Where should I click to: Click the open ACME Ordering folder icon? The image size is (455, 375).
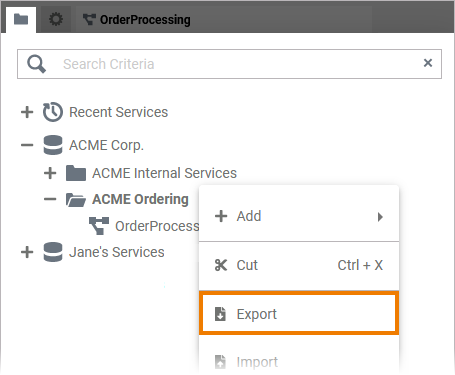[76, 200]
